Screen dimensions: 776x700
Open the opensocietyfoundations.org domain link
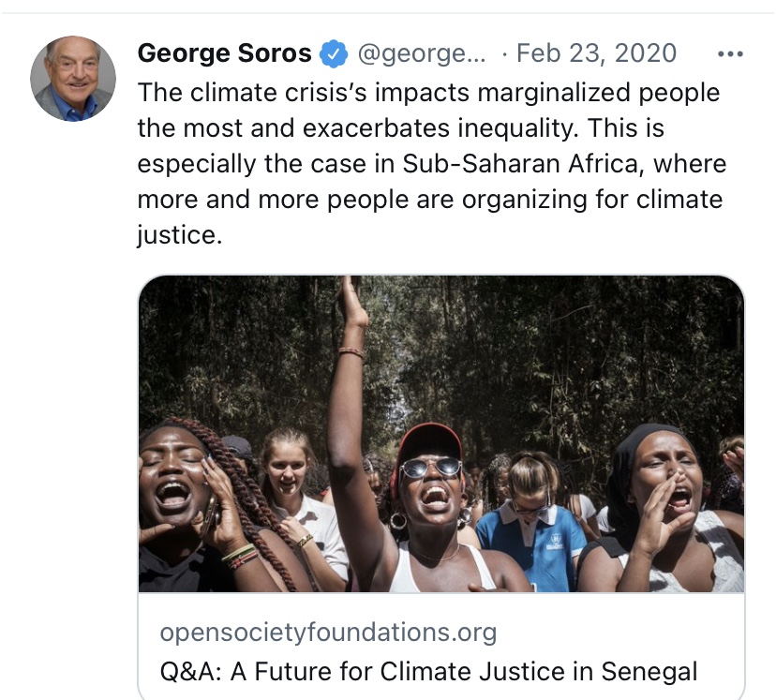tap(327, 632)
